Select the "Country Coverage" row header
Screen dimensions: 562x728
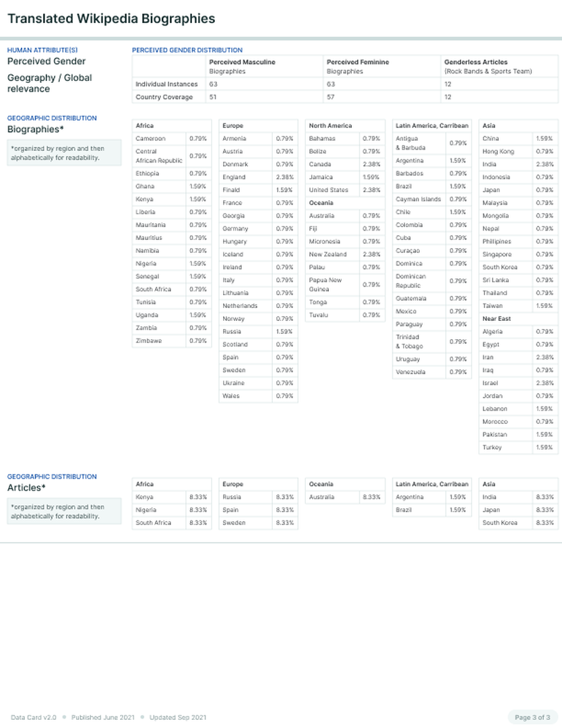pyautogui.click(x=162, y=97)
